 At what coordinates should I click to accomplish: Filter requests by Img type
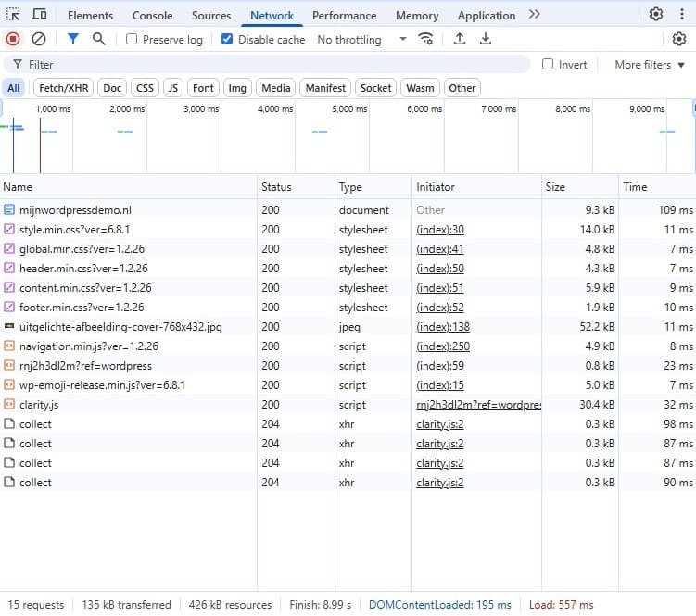tap(237, 88)
